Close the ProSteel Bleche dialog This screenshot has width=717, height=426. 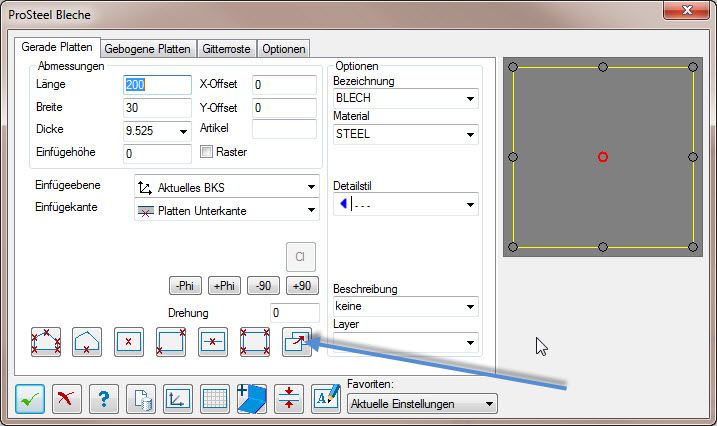pyautogui.click(x=686, y=10)
